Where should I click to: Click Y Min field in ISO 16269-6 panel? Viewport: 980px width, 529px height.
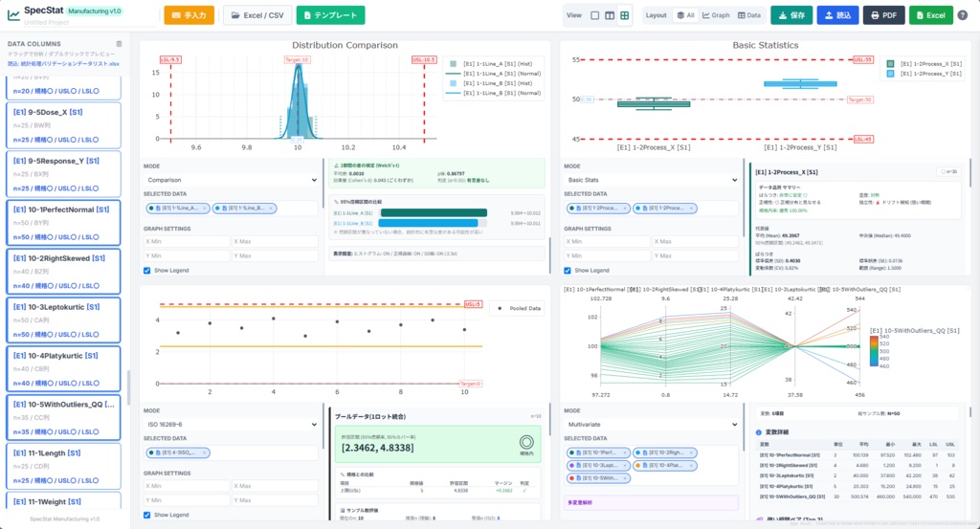187,500
